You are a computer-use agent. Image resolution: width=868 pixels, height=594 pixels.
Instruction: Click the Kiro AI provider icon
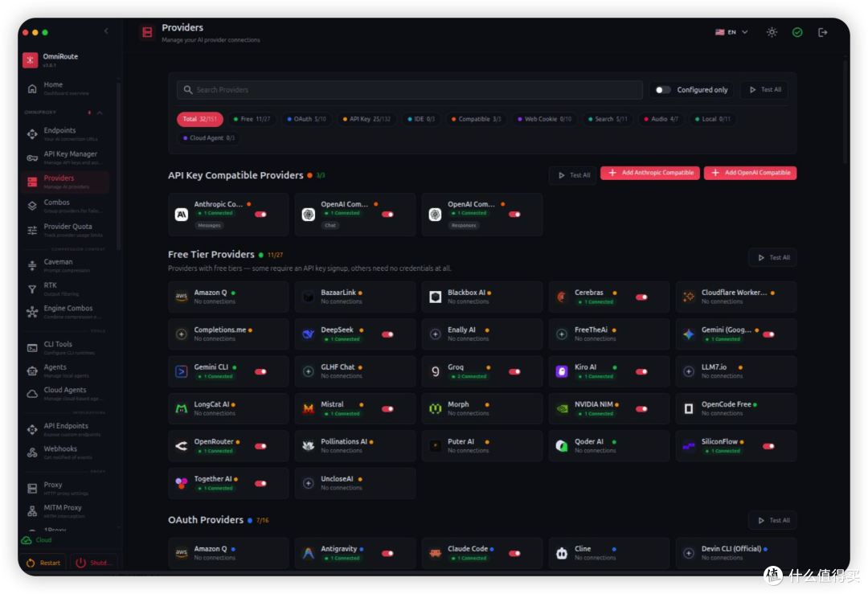point(562,371)
